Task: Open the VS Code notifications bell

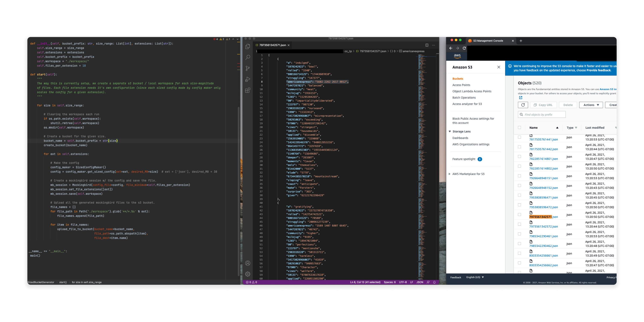Action: click(434, 282)
